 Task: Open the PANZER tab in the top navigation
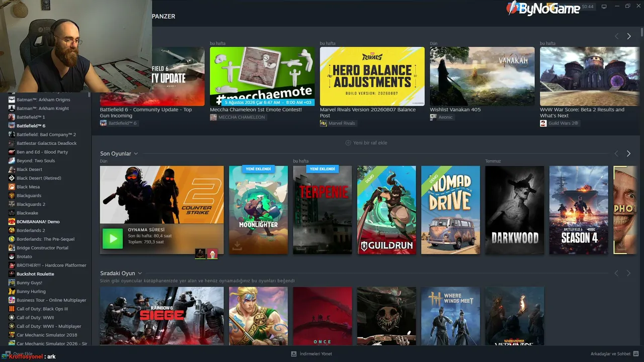coord(164,16)
